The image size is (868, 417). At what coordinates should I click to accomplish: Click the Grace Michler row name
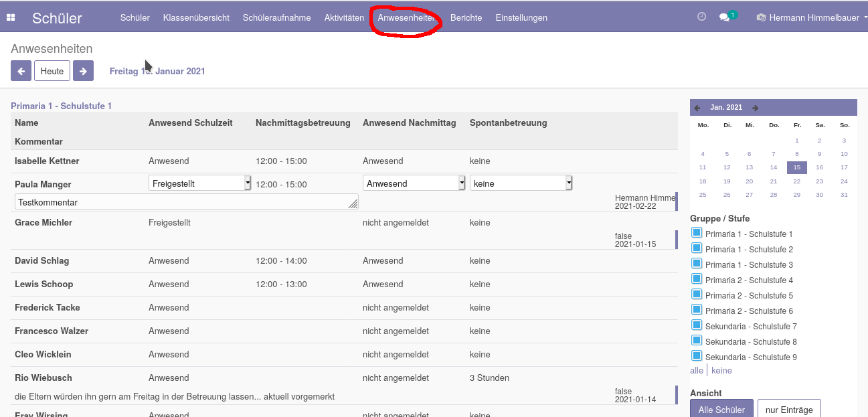click(x=44, y=223)
